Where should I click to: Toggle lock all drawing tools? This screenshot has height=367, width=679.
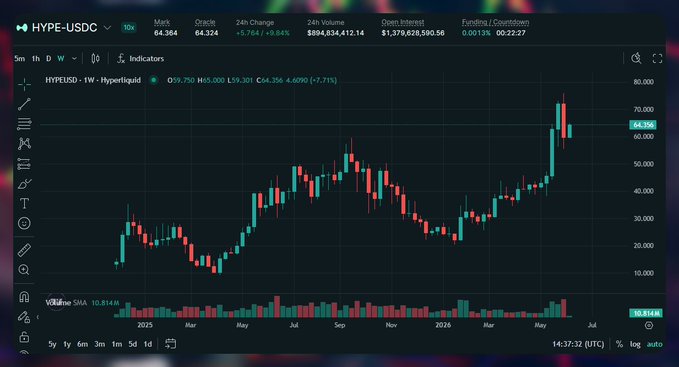tap(24, 337)
